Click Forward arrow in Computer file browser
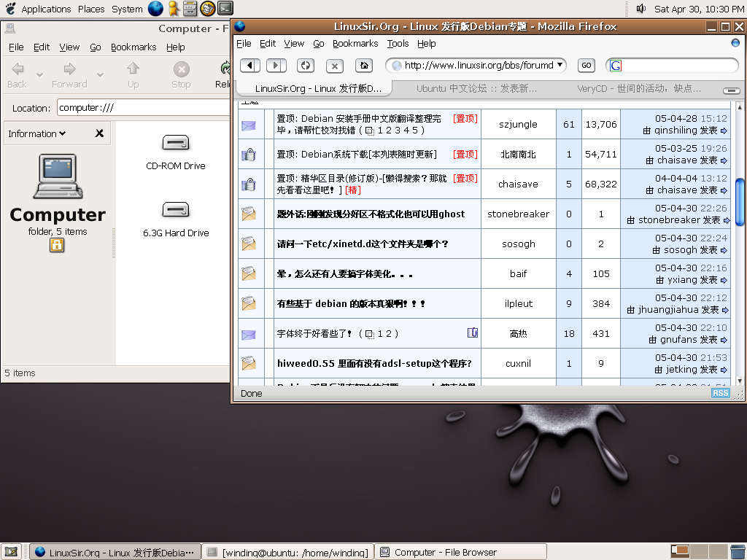This screenshot has width=747, height=560. 69,75
